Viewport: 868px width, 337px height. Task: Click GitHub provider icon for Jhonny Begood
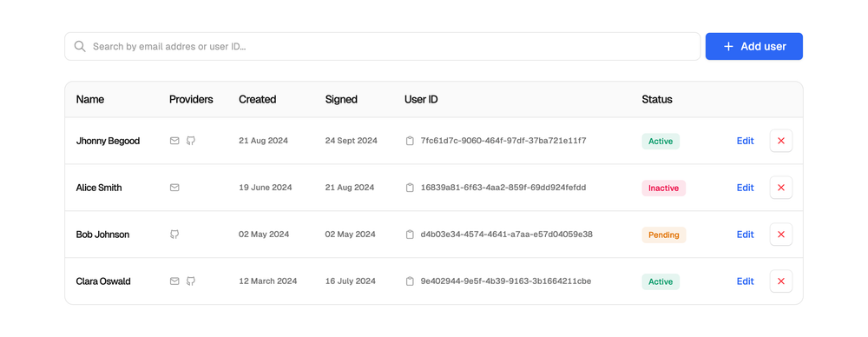[x=190, y=141]
